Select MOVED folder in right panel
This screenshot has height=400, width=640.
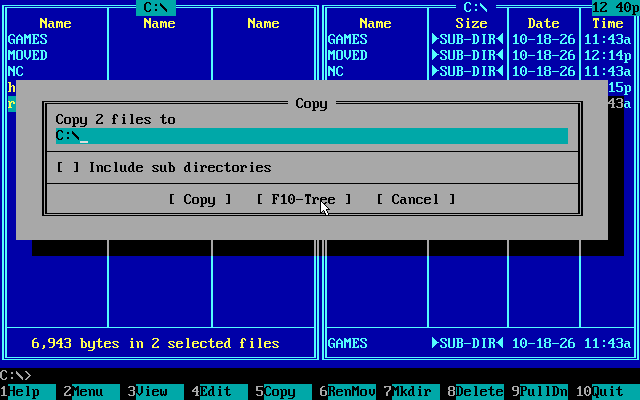[348, 55]
